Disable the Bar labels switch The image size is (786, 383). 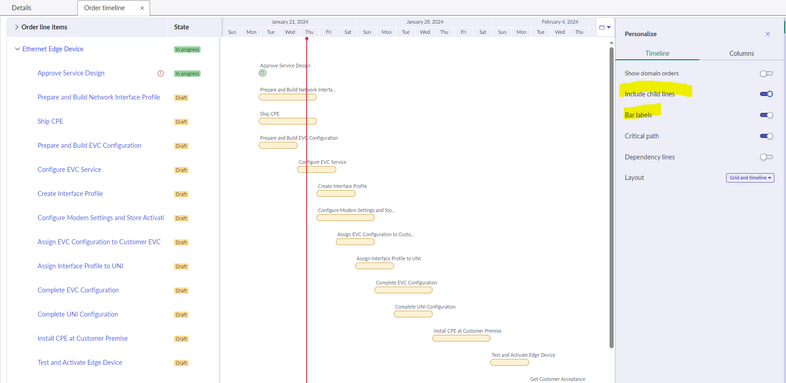pyautogui.click(x=766, y=115)
